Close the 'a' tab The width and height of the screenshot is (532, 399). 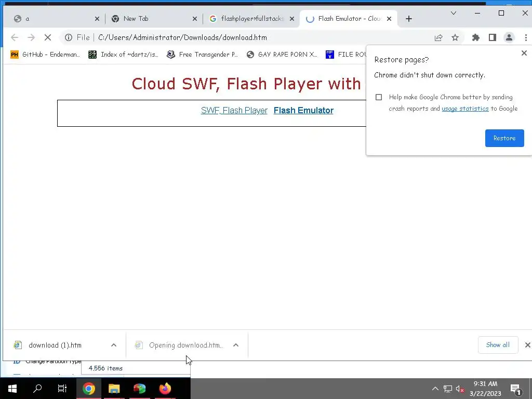pos(97,19)
